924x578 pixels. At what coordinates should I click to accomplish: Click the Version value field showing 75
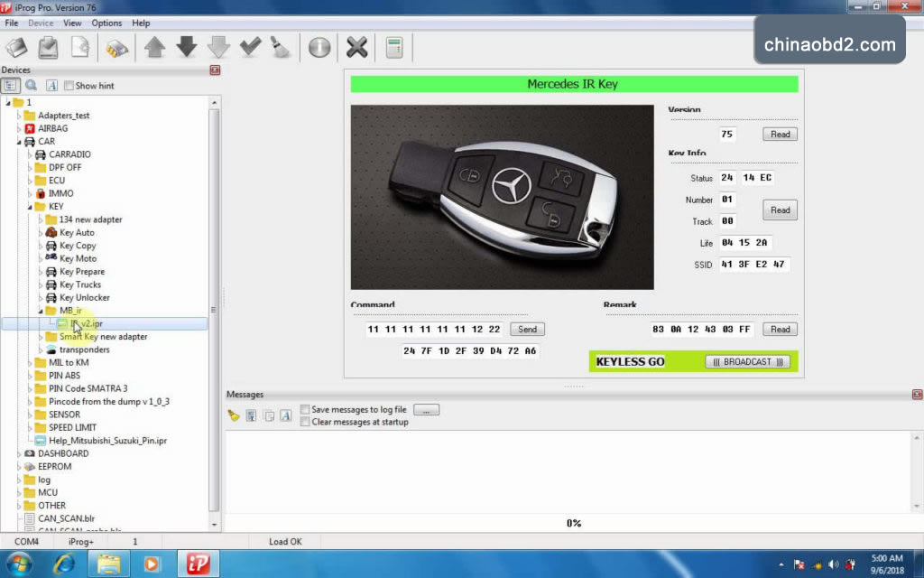coord(727,134)
